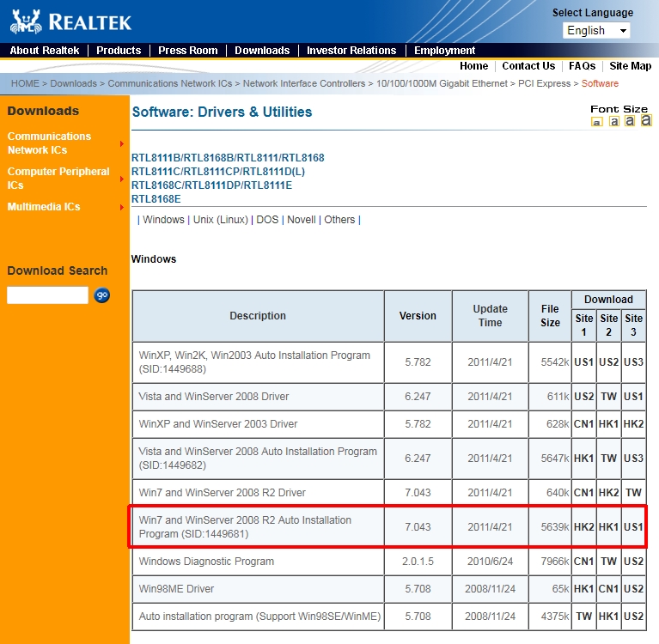Click the Realtek crab logo

pyautogui.click(x=26, y=21)
